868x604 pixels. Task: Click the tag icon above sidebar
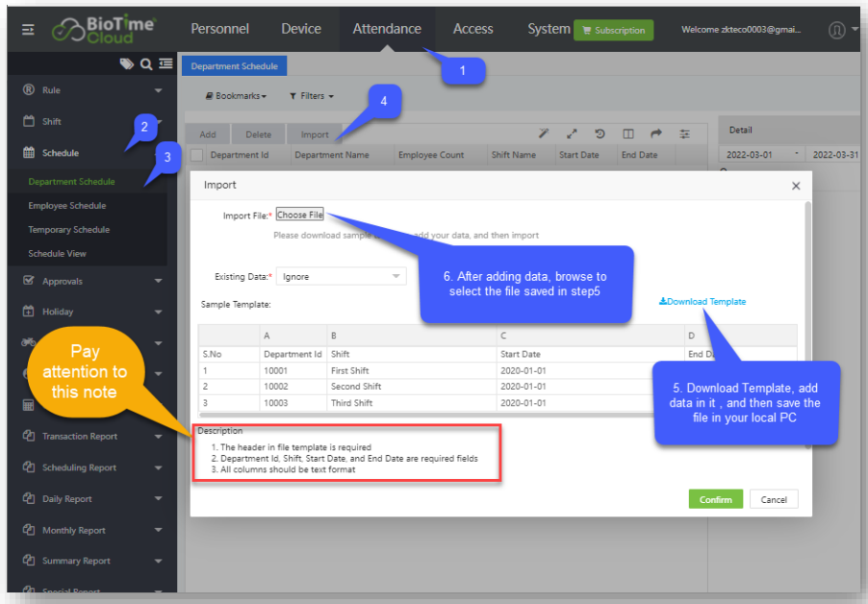pyautogui.click(x=126, y=64)
